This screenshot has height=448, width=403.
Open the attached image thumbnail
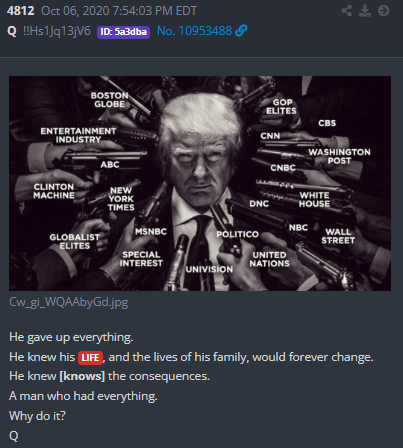click(200, 183)
